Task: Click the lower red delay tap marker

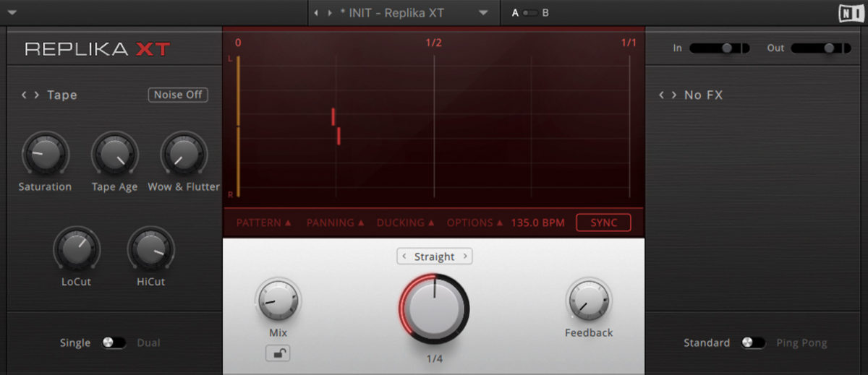Action: (339, 136)
